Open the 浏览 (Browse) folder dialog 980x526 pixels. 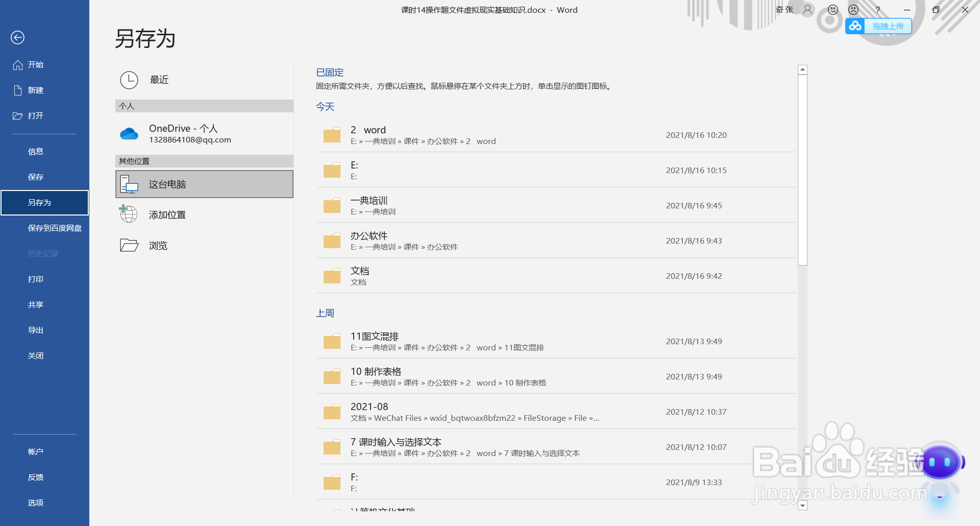tap(159, 246)
